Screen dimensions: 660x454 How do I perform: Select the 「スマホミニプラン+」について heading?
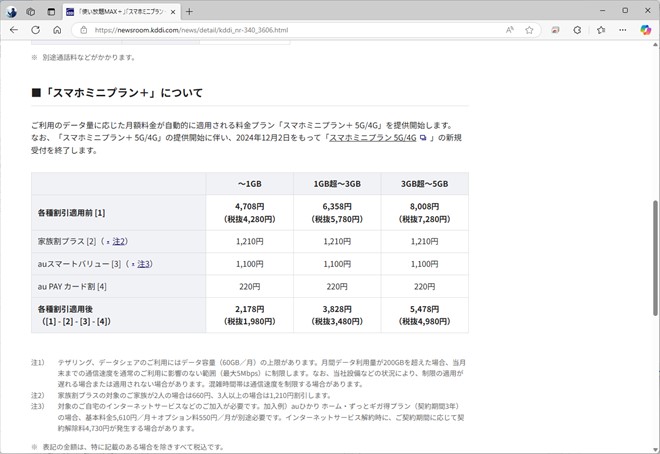[117, 93]
